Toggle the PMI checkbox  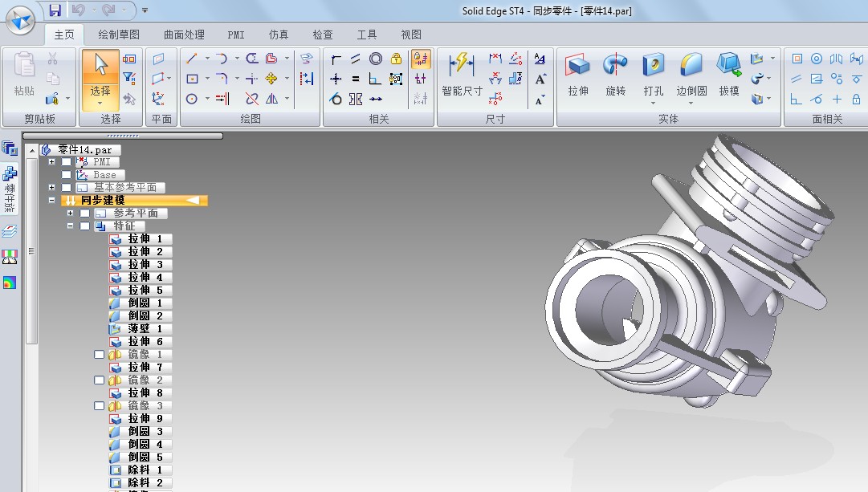[67, 162]
